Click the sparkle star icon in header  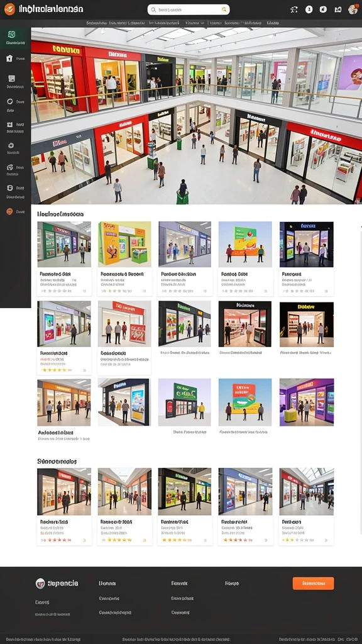pyautogui.click(x=294, y=9)
